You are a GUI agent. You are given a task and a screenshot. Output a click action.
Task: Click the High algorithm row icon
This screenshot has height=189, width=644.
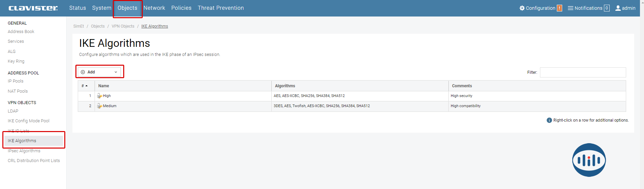click(x=99, y=96)
